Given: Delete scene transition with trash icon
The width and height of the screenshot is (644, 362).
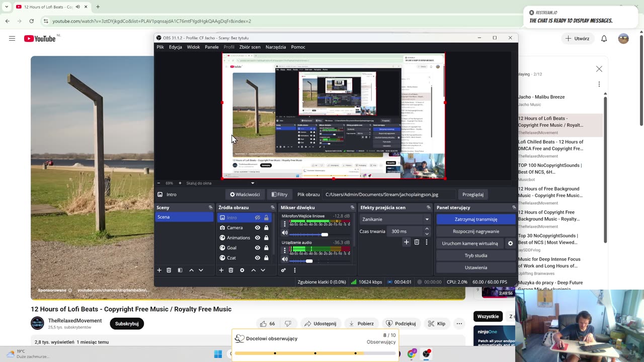Looking at the screenshot, I should click(417, 242).
